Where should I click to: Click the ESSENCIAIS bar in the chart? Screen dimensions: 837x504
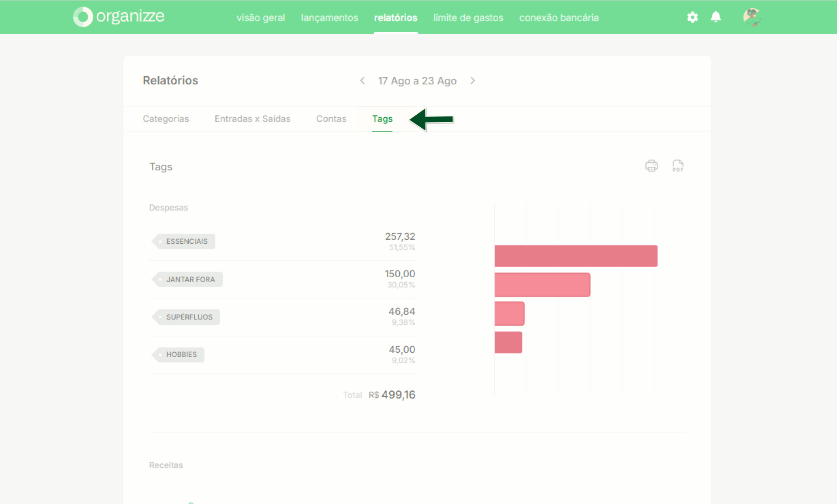[x=576, y=256]
